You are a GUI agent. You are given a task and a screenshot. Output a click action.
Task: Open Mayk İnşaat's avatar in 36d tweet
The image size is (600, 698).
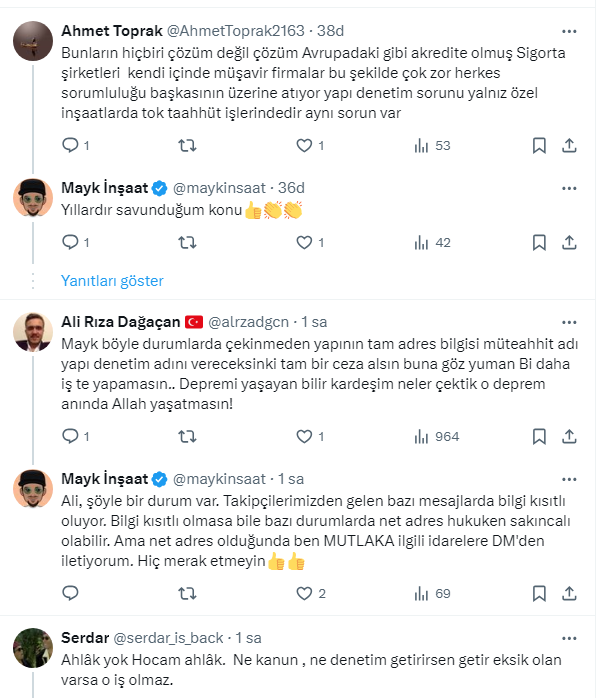(x=33, y=197)
